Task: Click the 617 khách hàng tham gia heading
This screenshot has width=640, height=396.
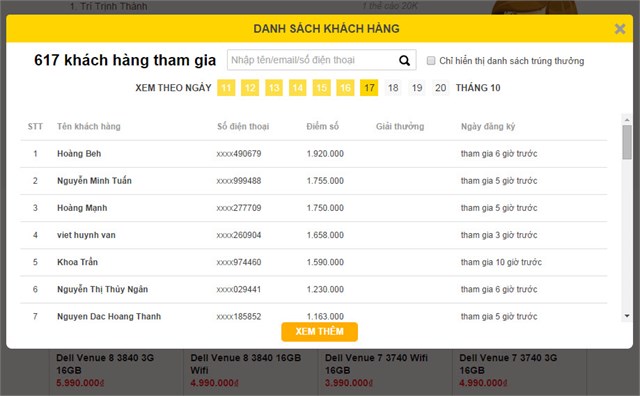Action: click(x=125, y=60)
